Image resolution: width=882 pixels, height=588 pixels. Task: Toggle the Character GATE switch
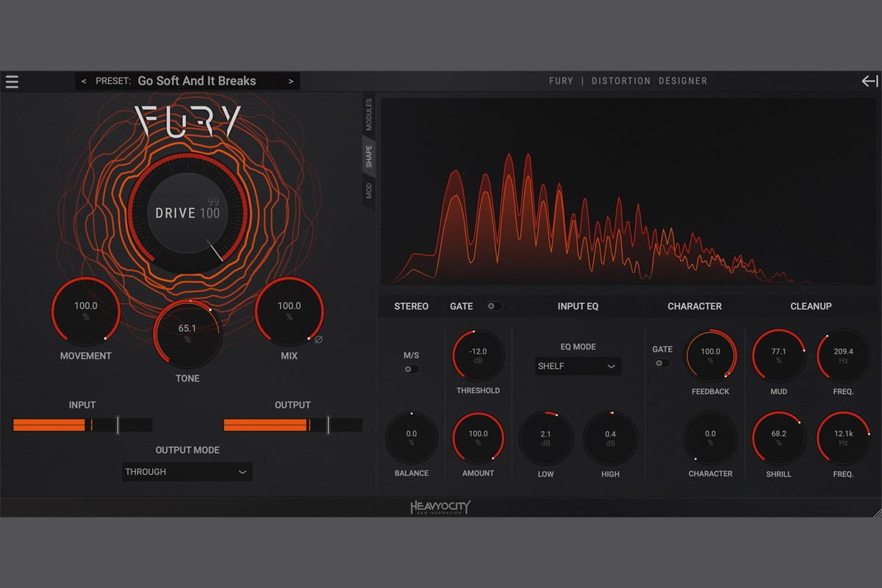(x=662, y=363)
